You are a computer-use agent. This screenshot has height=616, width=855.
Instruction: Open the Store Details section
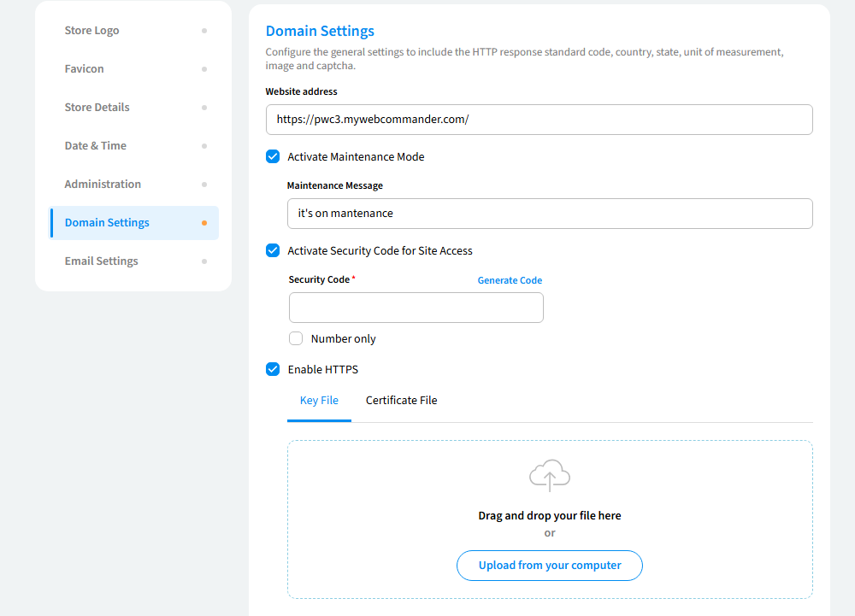97,108
